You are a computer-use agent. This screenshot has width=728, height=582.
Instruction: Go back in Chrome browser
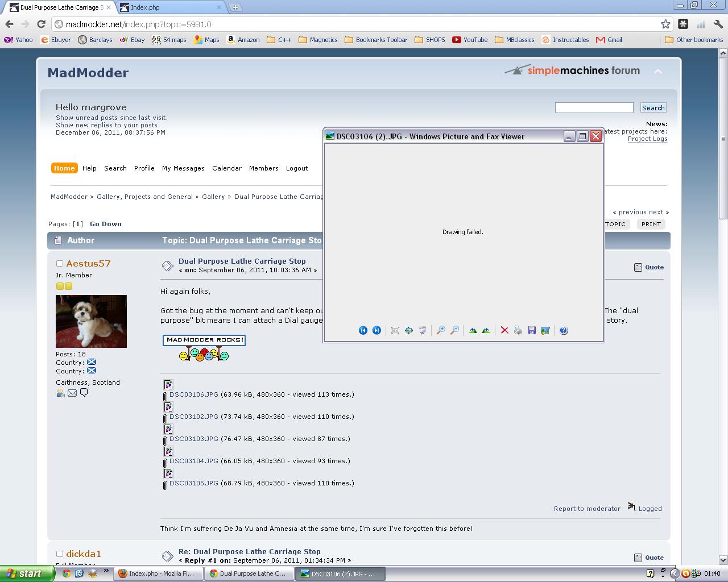9,24
